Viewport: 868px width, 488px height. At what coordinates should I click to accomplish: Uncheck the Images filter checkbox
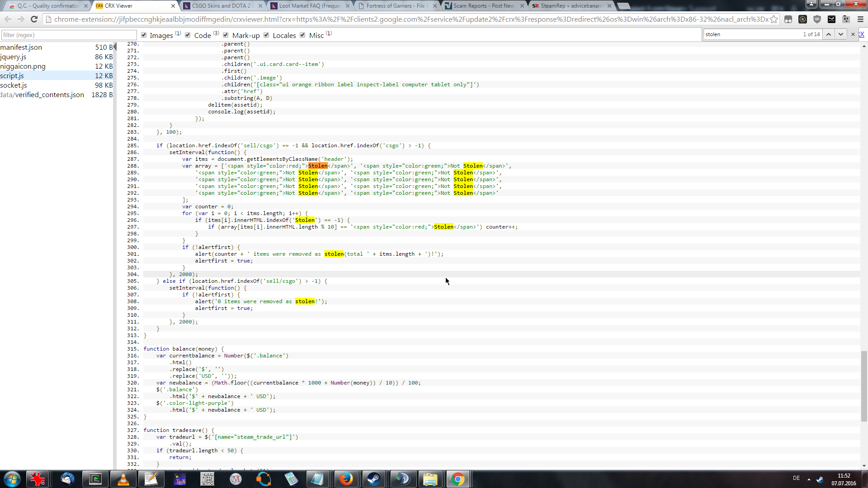[144, 35]
